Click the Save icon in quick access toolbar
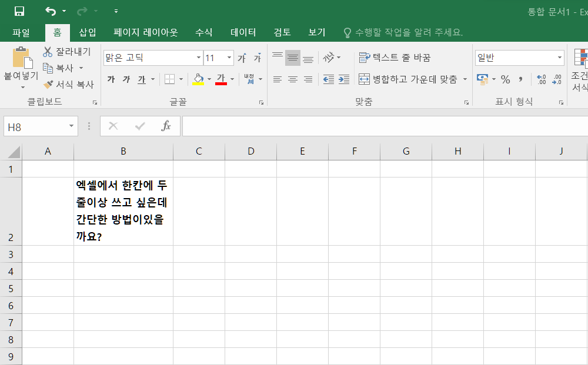The image size is (588, 365). [19, 11]
